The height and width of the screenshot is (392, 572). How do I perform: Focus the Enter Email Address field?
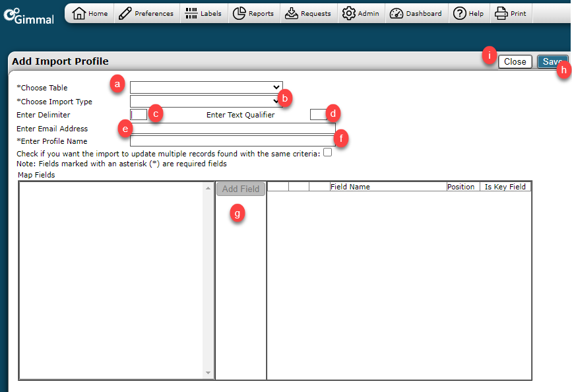[x=232, y=128]
